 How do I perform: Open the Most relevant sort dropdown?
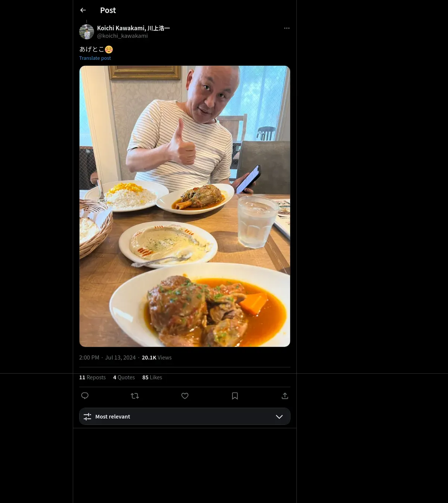pos(185,416)
